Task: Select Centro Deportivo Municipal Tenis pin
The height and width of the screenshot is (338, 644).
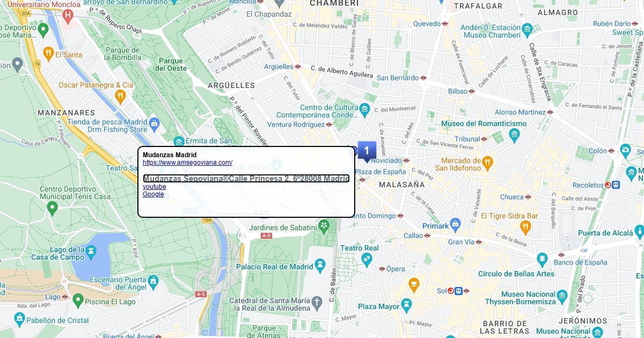Action: [52, 208]
